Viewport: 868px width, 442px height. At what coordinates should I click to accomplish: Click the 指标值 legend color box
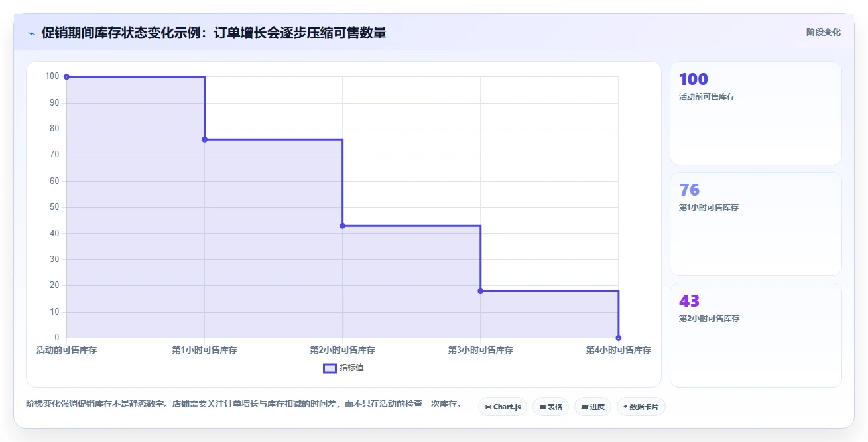(x=330, y=368)
